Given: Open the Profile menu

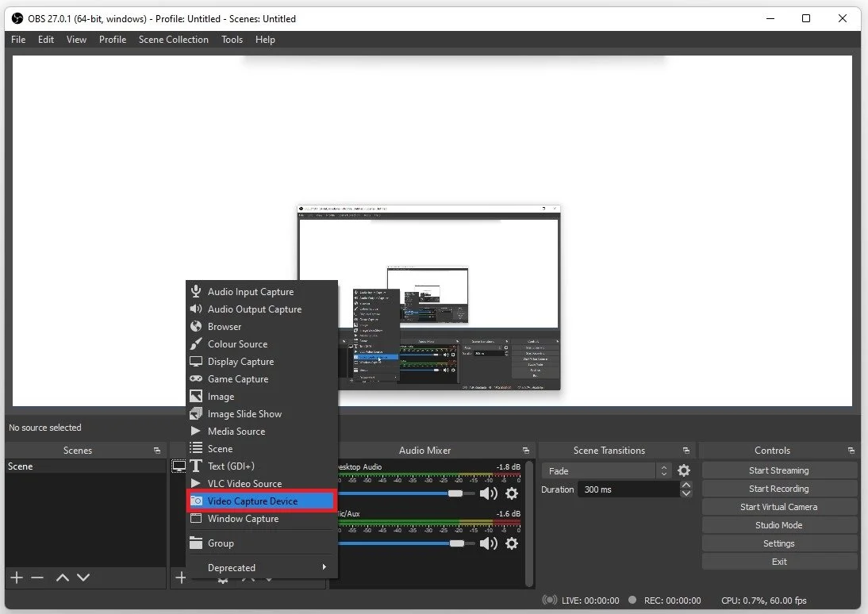Looking at the screenshot, I should [113, 40].
